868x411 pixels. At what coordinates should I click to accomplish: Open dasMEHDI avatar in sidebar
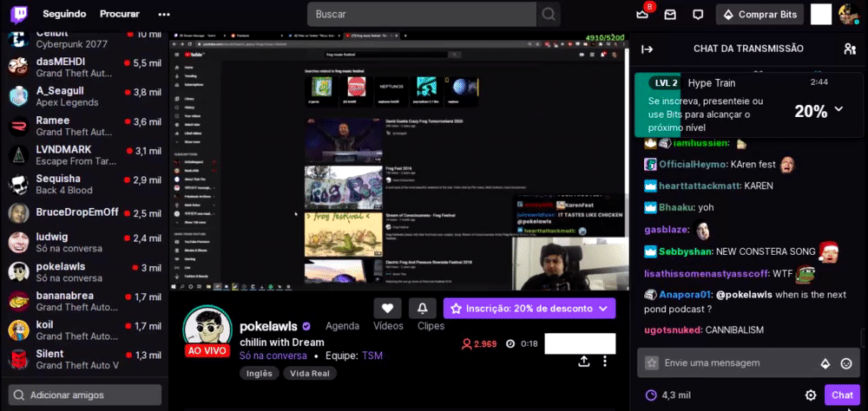pos(18,67)
